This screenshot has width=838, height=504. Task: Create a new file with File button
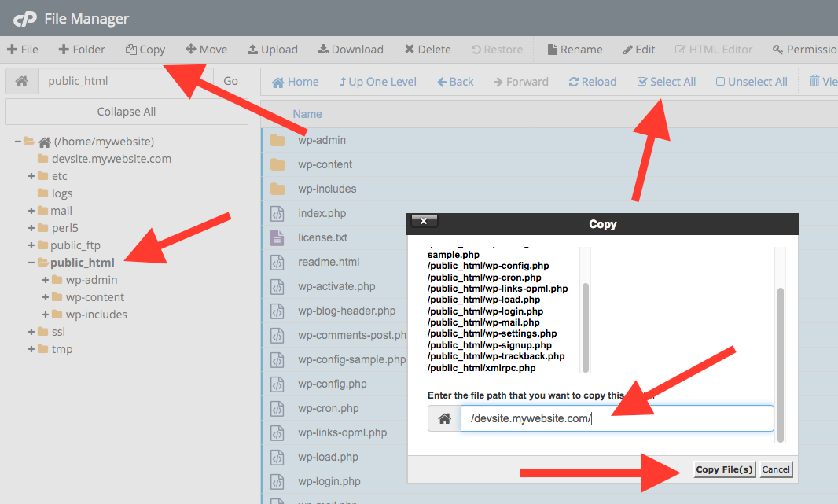pyautogui.click(x=22, y=50)
